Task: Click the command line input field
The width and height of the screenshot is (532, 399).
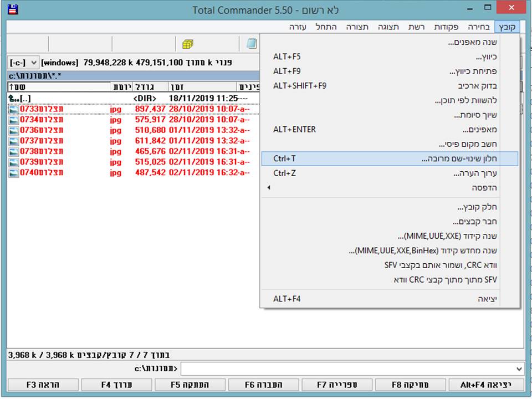Action: click(348, 369)
